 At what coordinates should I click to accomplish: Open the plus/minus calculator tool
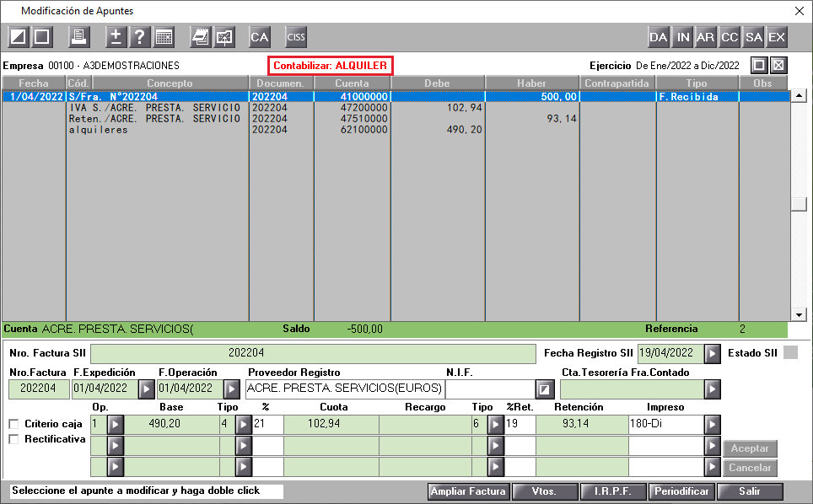click(116, 37)
